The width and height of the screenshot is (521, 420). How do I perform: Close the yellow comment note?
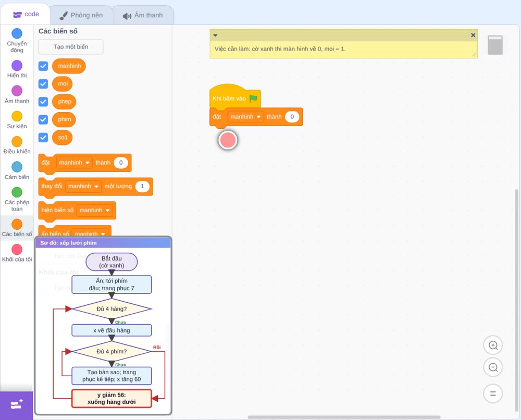tap(473, 35)
